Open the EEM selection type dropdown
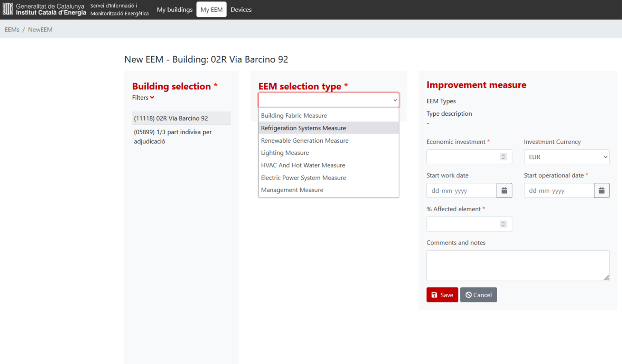The width and height of the screenshot is (622, 364). click(329, 100)
